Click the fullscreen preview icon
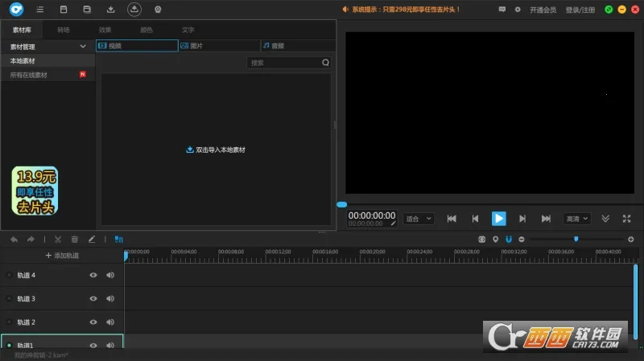 [x=626, y=219]
